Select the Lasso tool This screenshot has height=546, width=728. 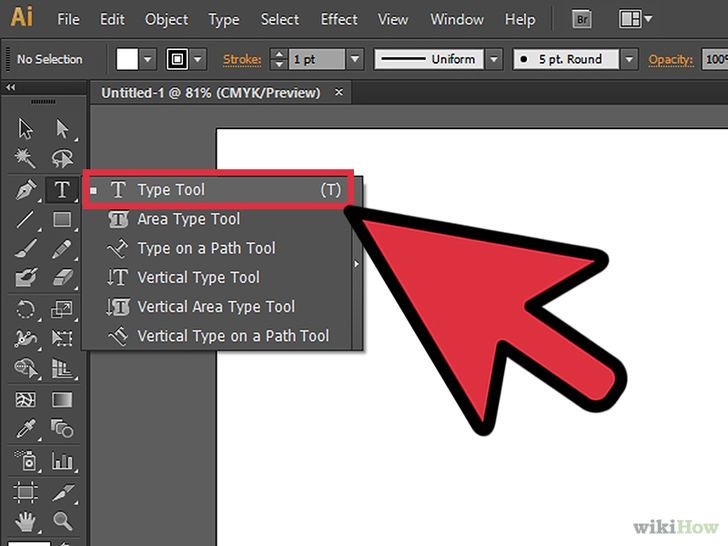pos(62,158)
